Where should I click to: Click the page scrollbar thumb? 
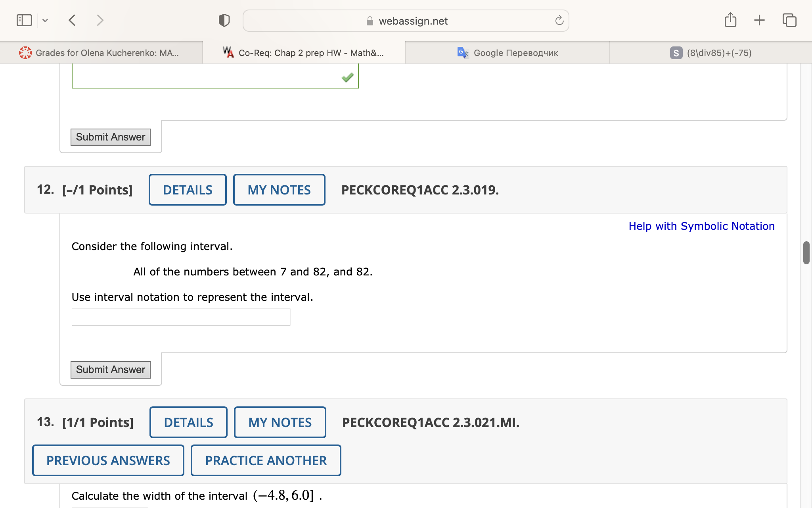click(x=806, y=252)
